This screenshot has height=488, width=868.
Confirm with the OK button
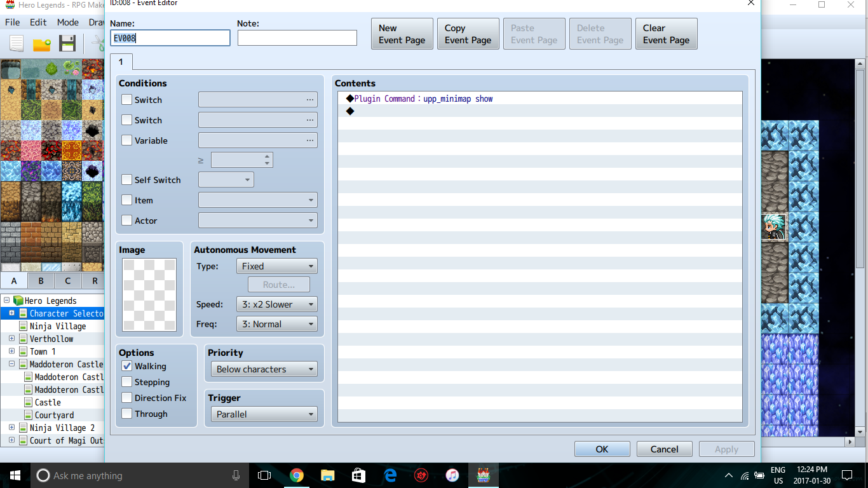602,449
